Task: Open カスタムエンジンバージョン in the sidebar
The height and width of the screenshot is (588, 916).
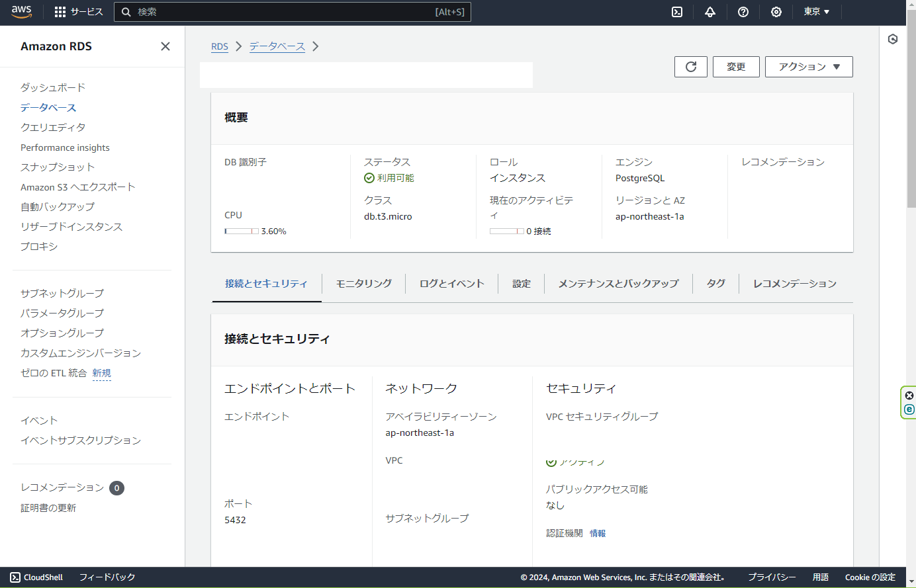Action: 81,353
